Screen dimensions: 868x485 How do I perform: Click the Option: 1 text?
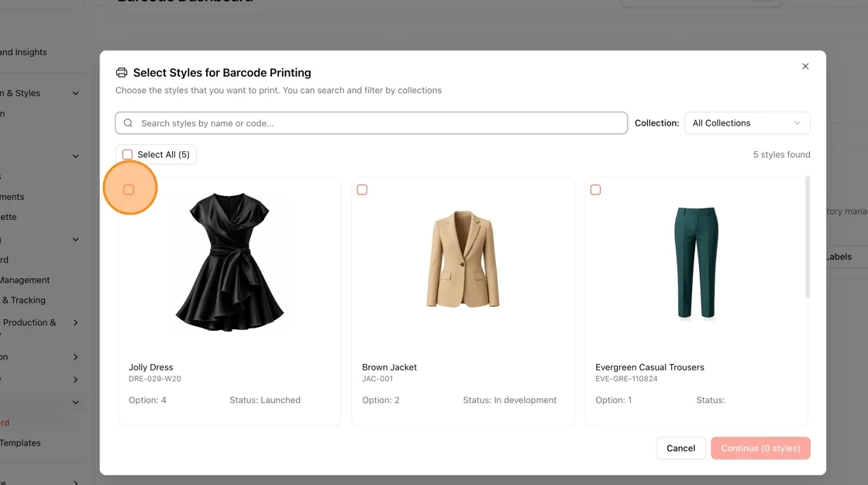(613, 400)
